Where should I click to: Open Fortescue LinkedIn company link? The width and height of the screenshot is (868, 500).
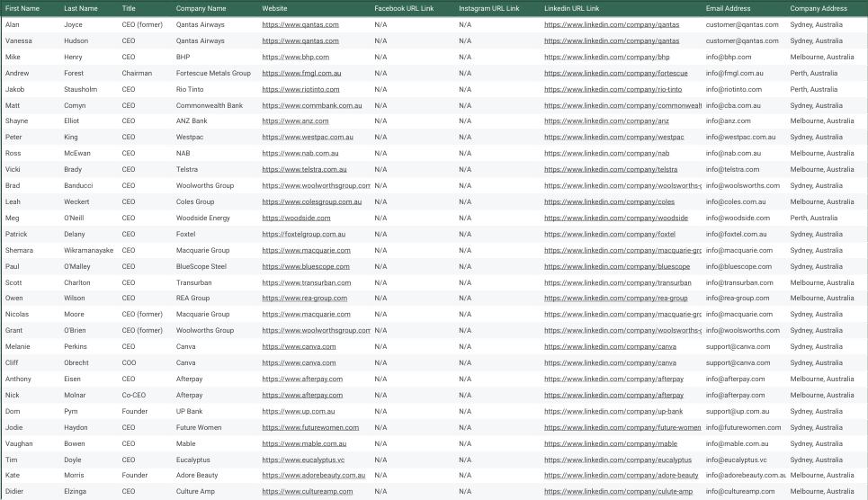615,73
